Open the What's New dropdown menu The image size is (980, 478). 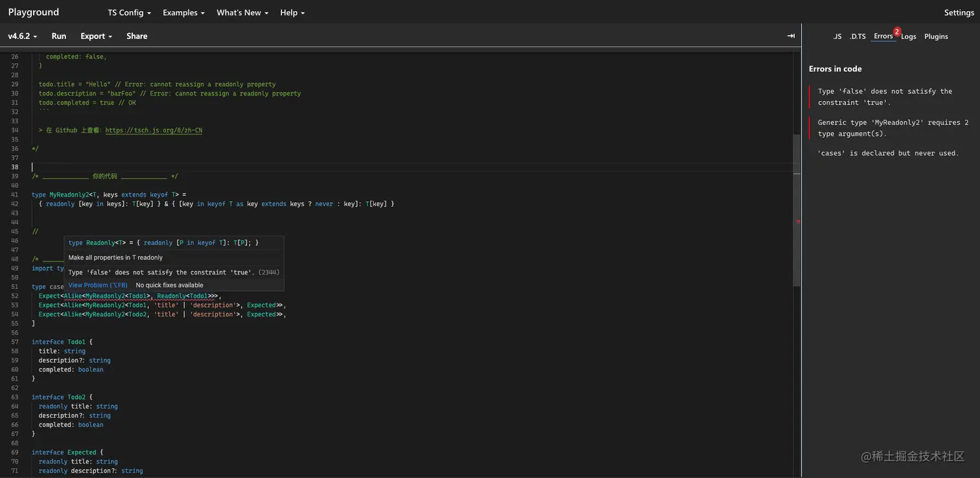(x=242, y=12)
